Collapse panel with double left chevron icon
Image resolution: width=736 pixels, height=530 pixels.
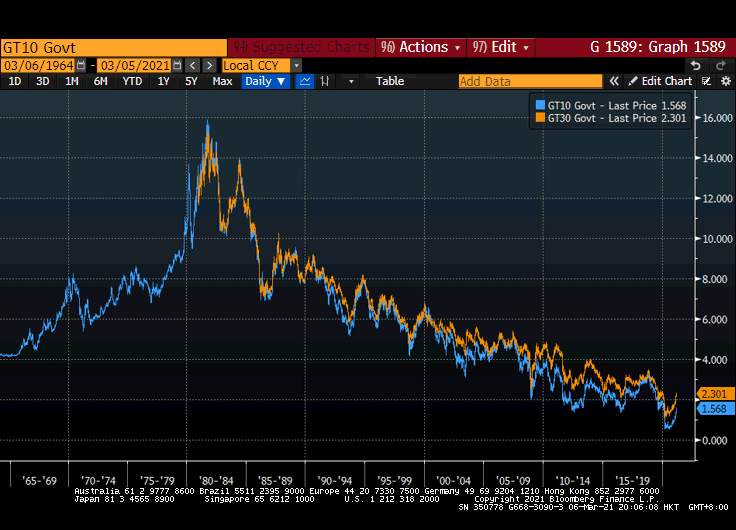(x=615, y=81)
